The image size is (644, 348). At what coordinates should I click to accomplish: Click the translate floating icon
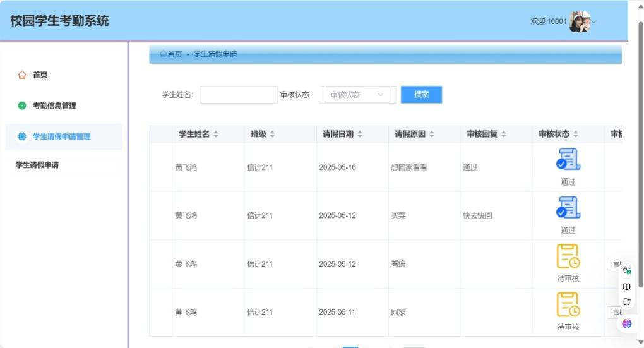coord(626,270)
